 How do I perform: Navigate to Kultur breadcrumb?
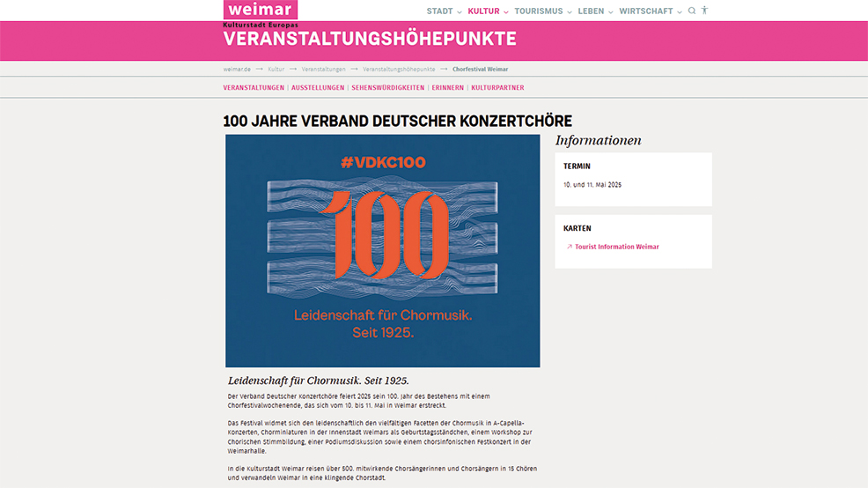(276, 70)
